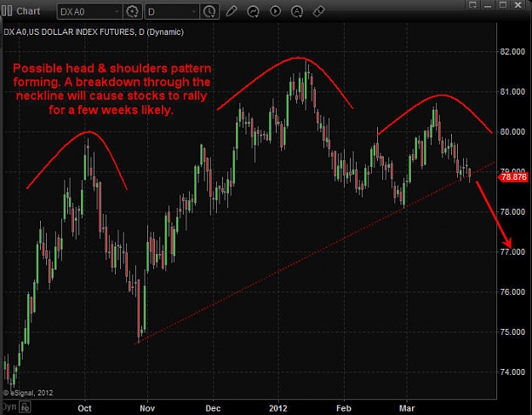Click the Dec label on time axis
This screenshot has width=532, height=415.
click(213, 408)
